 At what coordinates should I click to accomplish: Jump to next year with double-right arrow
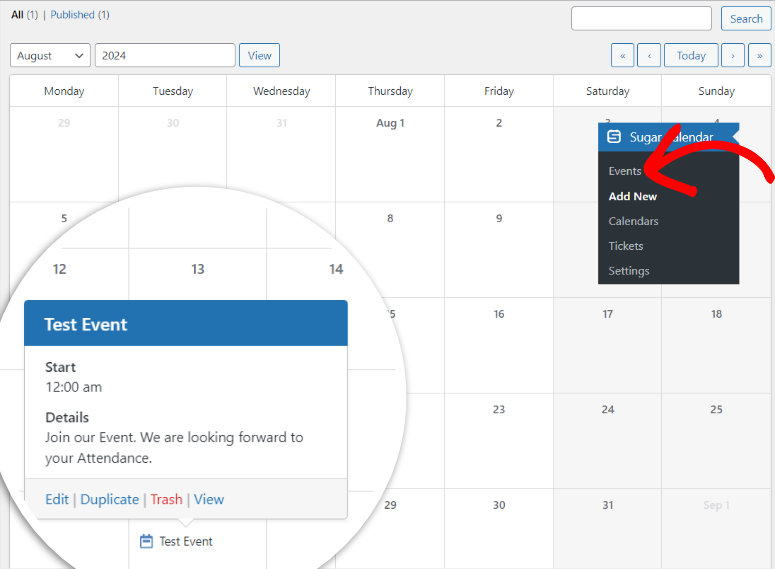(x=759, y=55)
